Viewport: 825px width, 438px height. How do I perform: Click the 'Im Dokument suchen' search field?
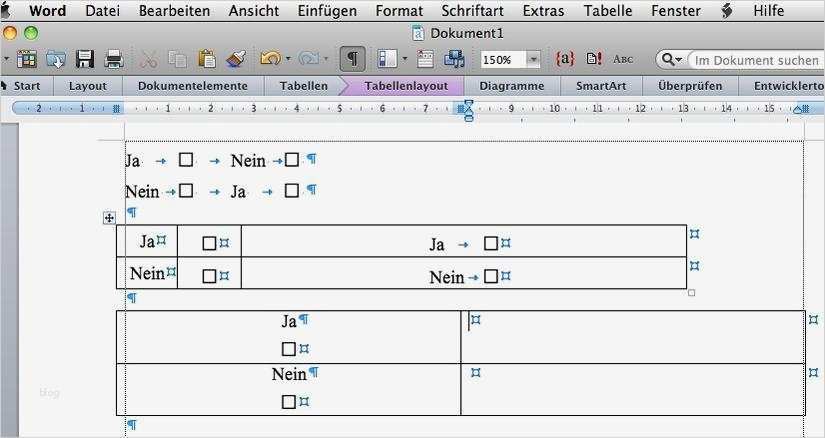point(755,60)
